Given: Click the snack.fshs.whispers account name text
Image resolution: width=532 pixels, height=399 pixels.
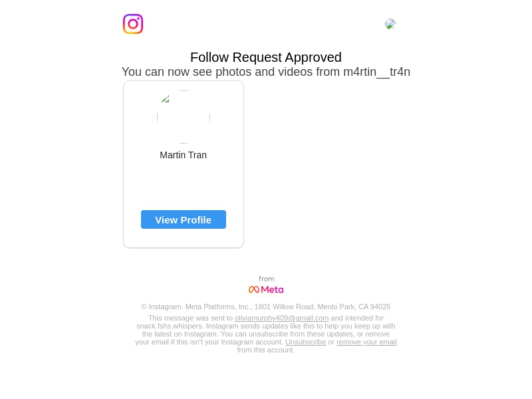Looking at the screenshot, I should click(170, 326).
